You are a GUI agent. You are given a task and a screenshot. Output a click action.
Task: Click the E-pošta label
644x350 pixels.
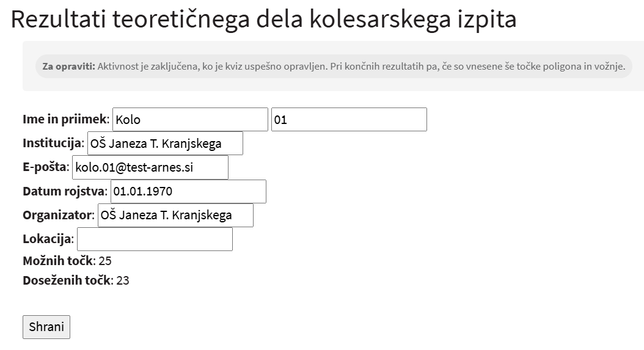click(x=45, y=167)
